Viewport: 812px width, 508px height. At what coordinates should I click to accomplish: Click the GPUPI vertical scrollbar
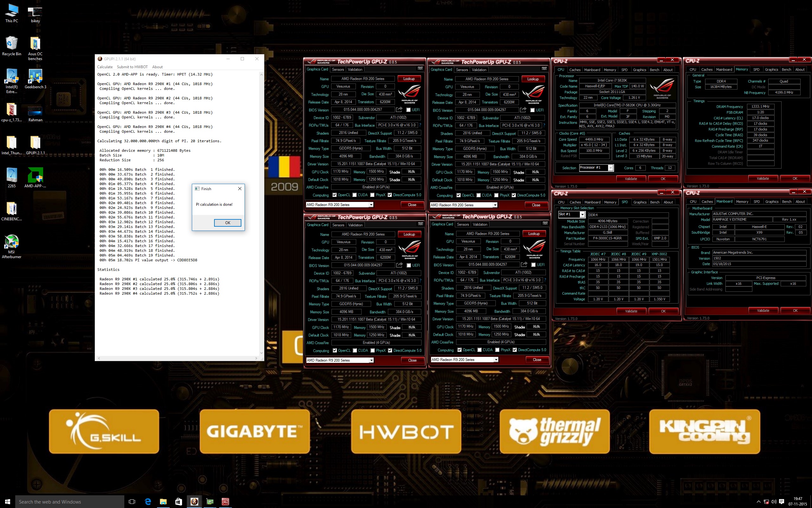[261, 213]
